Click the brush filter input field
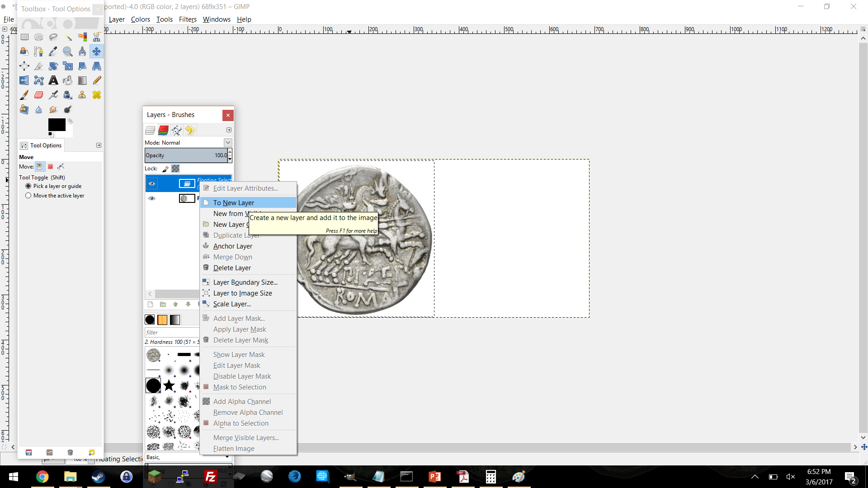 click(172, 332)
